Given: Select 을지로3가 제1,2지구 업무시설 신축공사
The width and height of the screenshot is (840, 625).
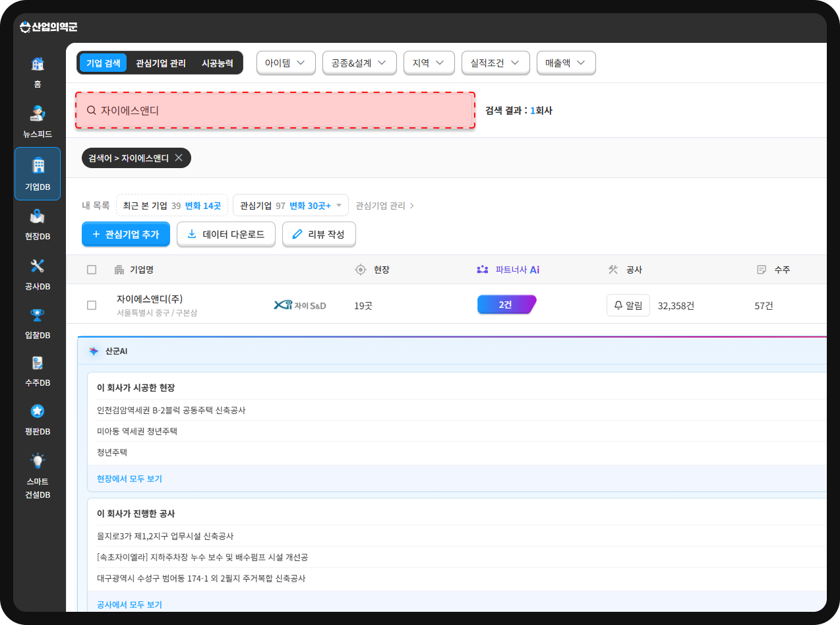Looking at the screenshot, I should [x=165, y=536].
